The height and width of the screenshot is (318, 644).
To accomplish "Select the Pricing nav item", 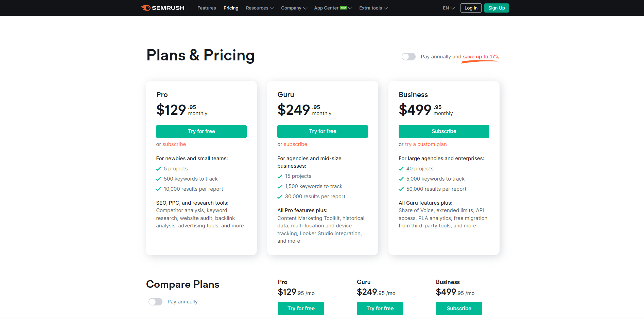I will [x=231, y=8].
